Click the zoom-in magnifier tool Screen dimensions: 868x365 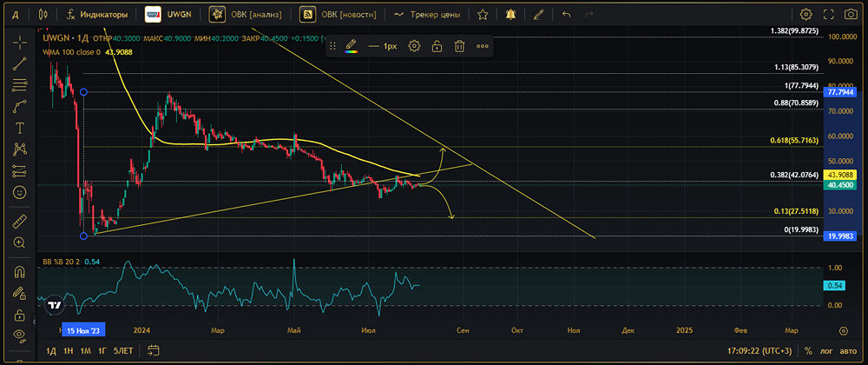pos(19,243)
